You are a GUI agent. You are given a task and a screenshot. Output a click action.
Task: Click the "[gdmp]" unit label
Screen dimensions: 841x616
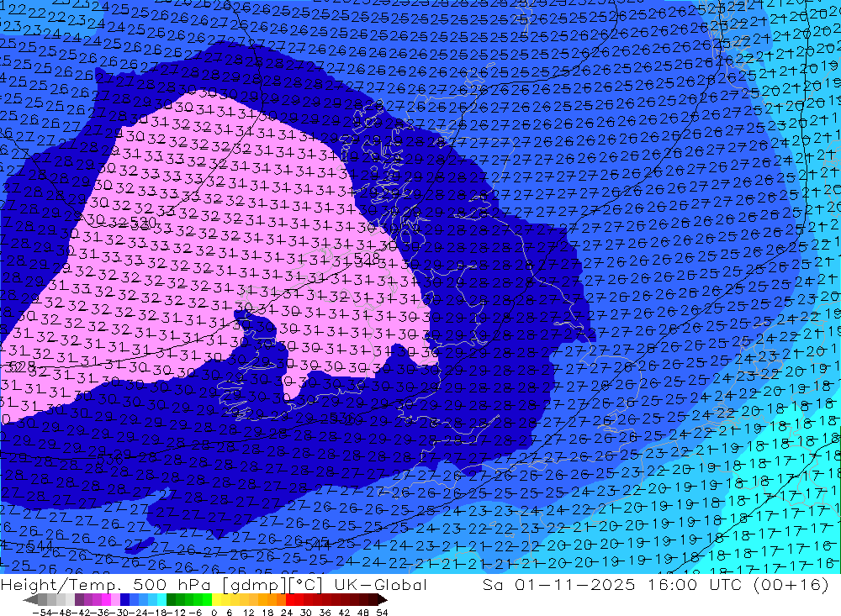click(x=256, y=585)
